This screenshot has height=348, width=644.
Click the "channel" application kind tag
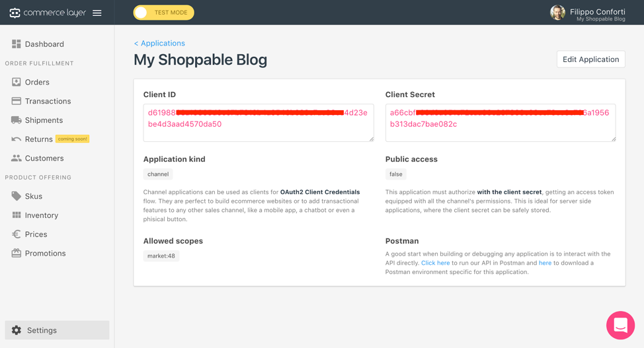coord(158,174)
